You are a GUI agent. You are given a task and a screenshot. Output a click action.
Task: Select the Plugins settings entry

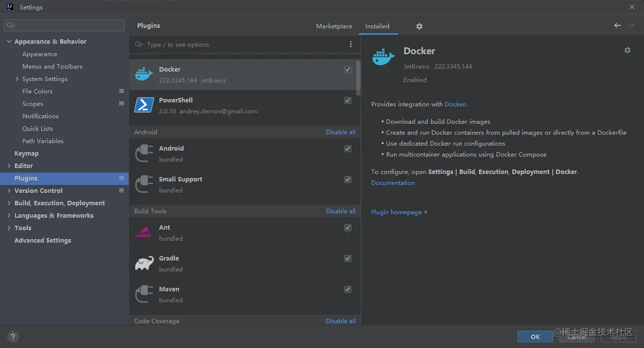click(65, 178)
